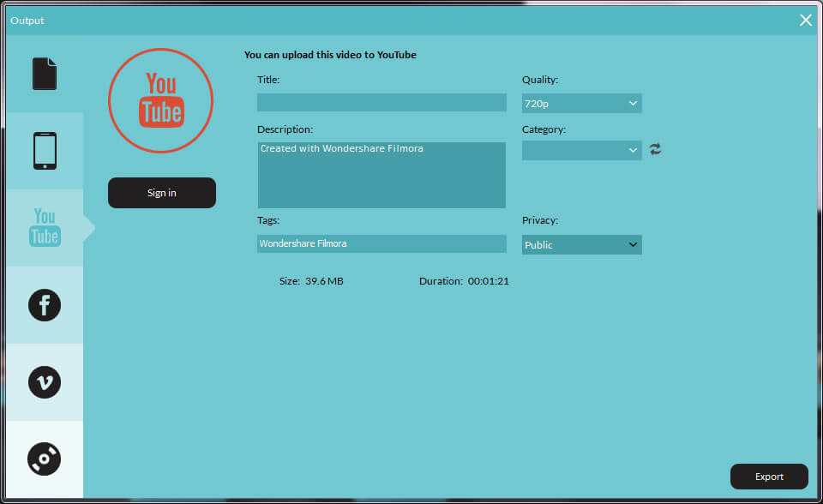Screen dimensions: 823x504
Task: Open the Facebook upload tab
Action: (x=45, y=305)
